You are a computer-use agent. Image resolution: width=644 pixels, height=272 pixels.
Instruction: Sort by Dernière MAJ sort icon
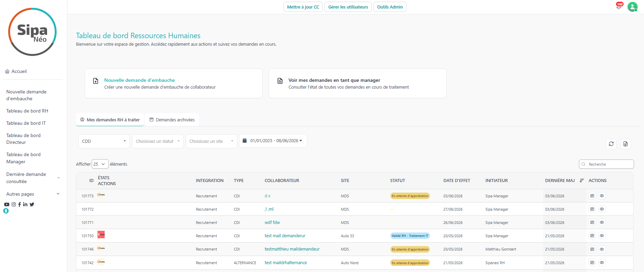(x=582, y=181)
